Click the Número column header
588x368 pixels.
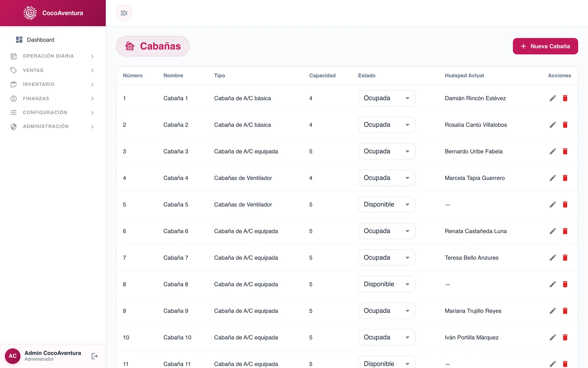pos(133,76)
